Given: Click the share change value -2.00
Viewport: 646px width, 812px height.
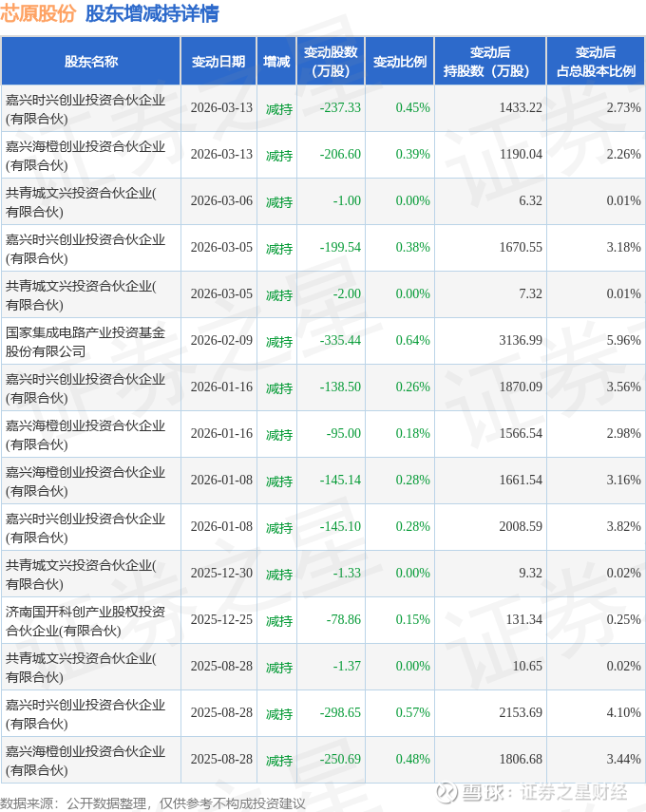Looking at the screenshot, I should (347, 293).
